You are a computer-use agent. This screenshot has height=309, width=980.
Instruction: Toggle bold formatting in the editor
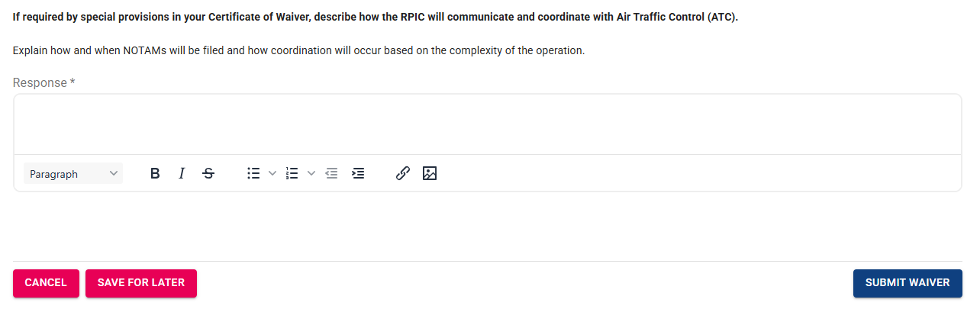[x=155, y=174]
